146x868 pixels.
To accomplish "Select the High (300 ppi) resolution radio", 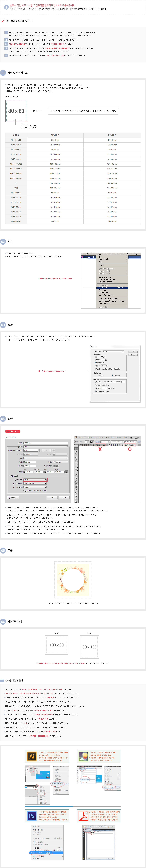I will coord(95,363).
